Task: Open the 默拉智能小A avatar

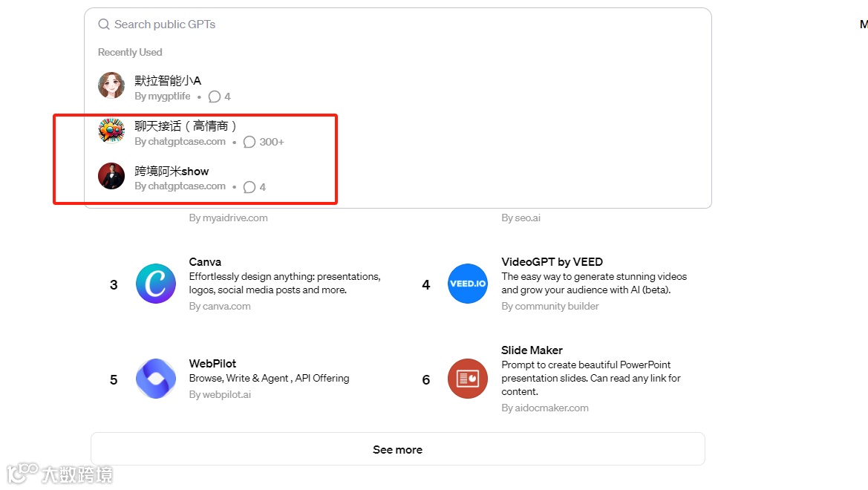Action: click(111, 85)
